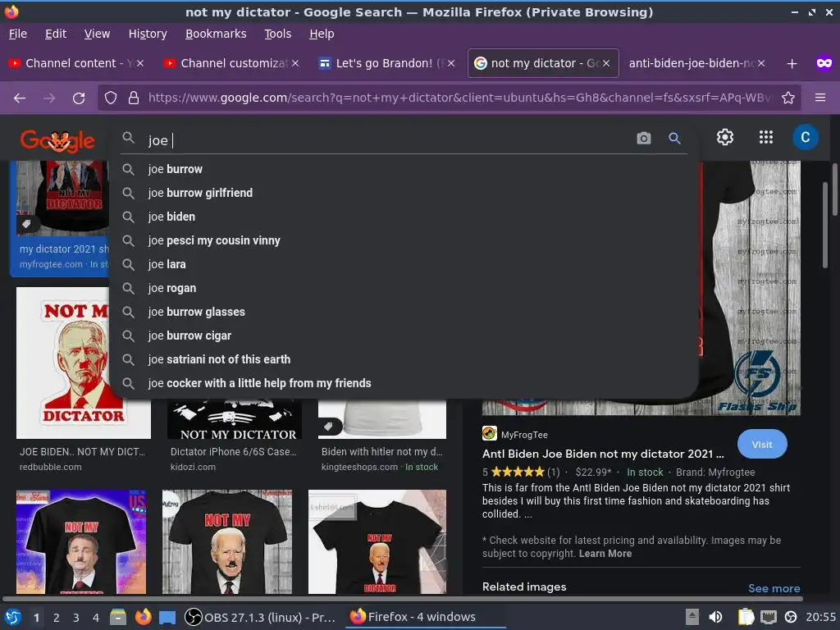Close the Let's go Brandon tab
Viewport: 840px width, 630px height.
click(451, 63)
